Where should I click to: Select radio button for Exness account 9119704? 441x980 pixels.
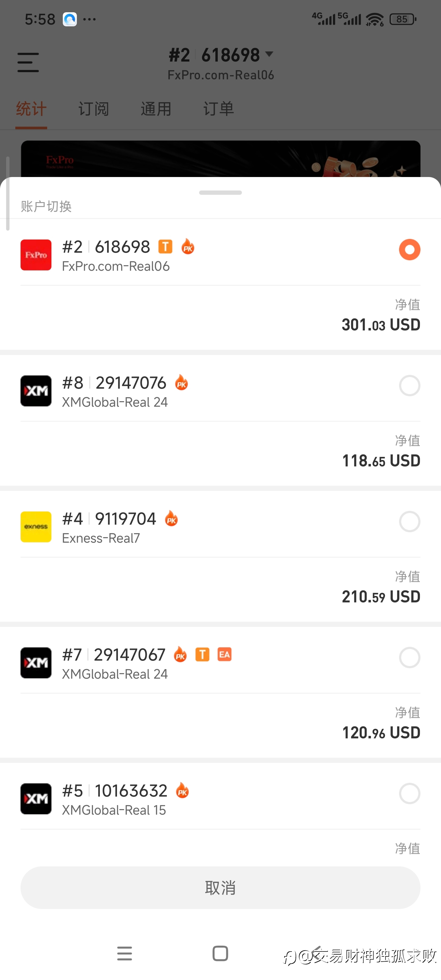409,522
